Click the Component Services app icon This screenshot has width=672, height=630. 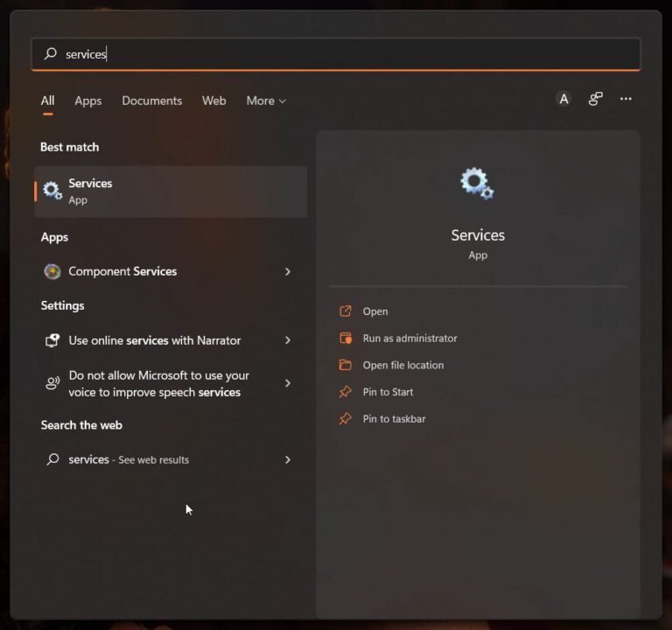(x=52, y=271)
